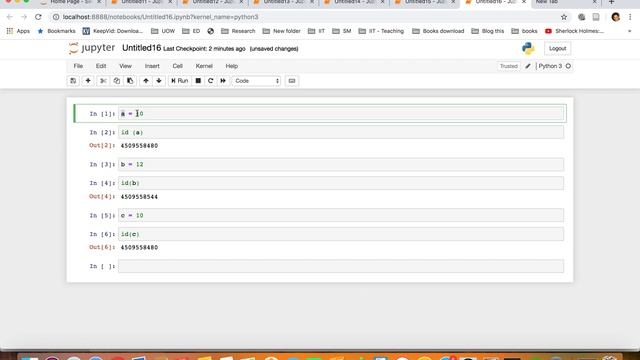Click the Out[6] prompt label
This screenshot has height=360, width=640.
(102, 247)
